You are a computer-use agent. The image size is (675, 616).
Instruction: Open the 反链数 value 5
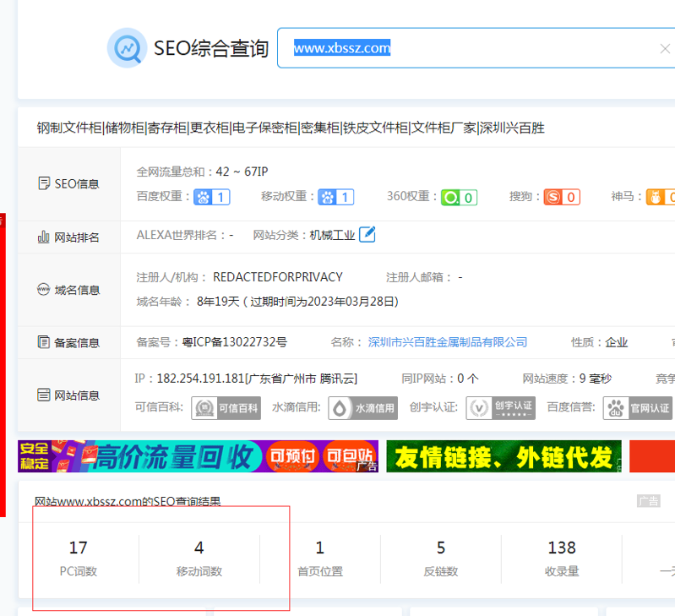440,548
